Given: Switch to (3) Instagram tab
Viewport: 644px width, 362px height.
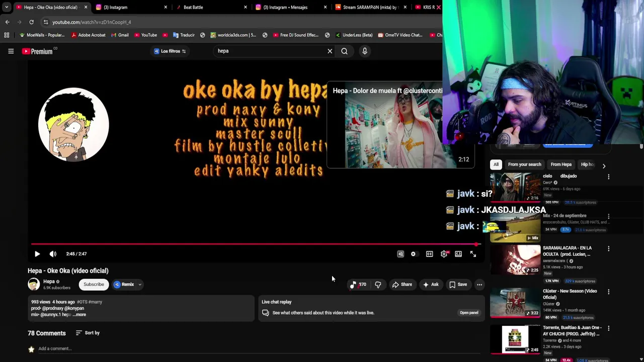Looking at the screenshot, I should pyautogui.click(x=131, y=7).
